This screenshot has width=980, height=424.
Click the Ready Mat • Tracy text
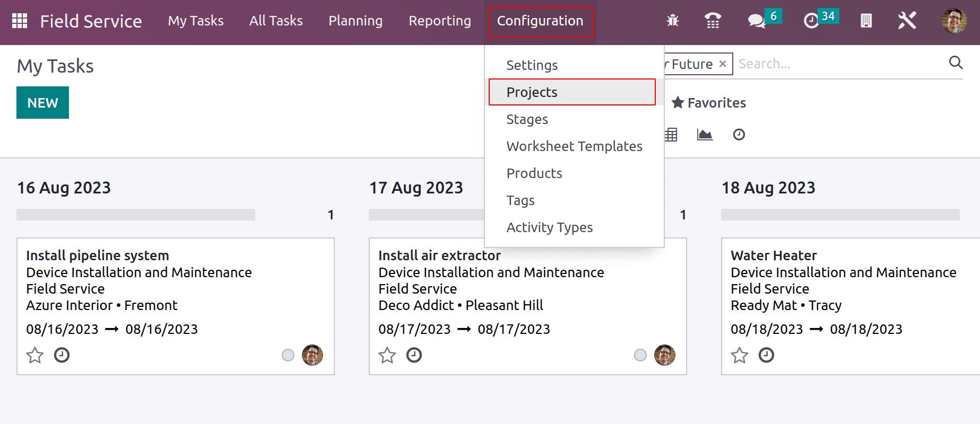786,305
